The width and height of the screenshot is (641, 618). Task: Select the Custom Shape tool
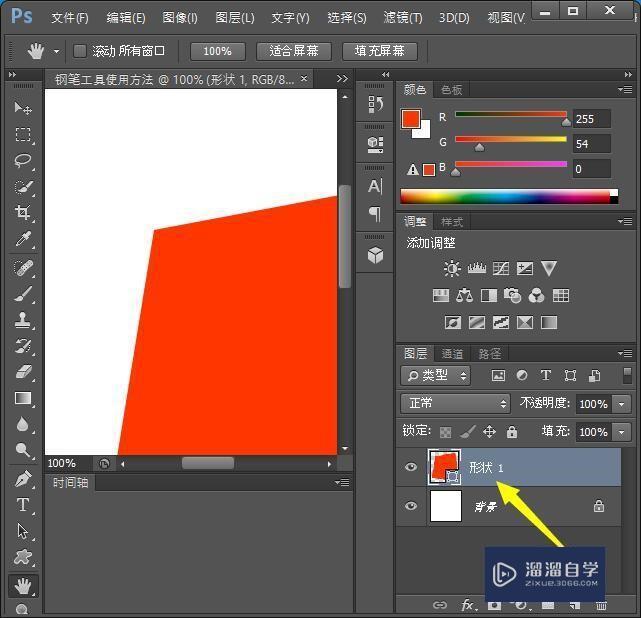23,557
